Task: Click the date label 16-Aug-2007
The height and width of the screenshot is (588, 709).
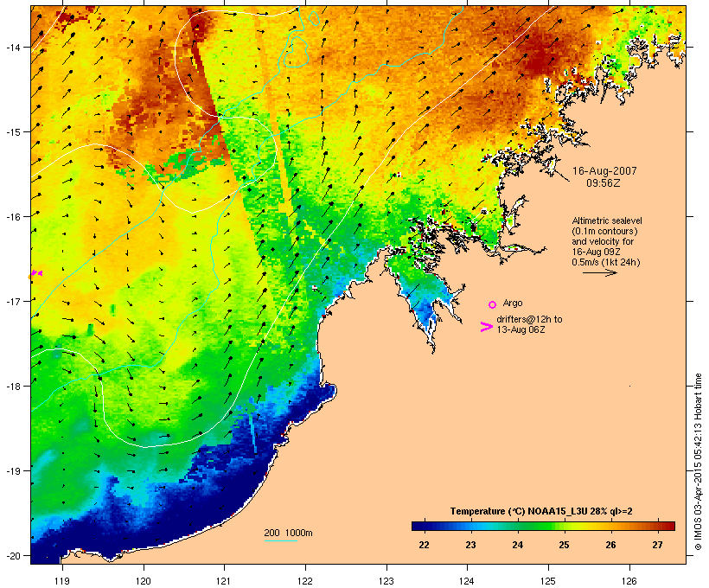Action: pos(604,171)
